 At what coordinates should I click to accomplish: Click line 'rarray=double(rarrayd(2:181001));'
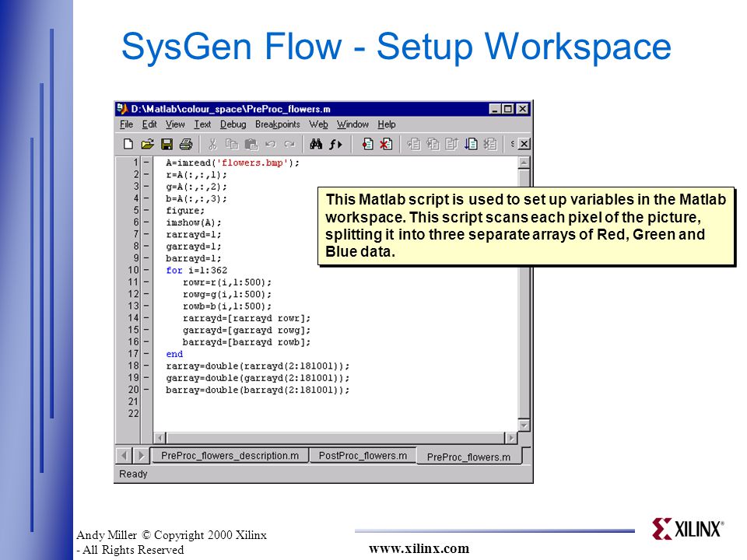tap(258, 366)
